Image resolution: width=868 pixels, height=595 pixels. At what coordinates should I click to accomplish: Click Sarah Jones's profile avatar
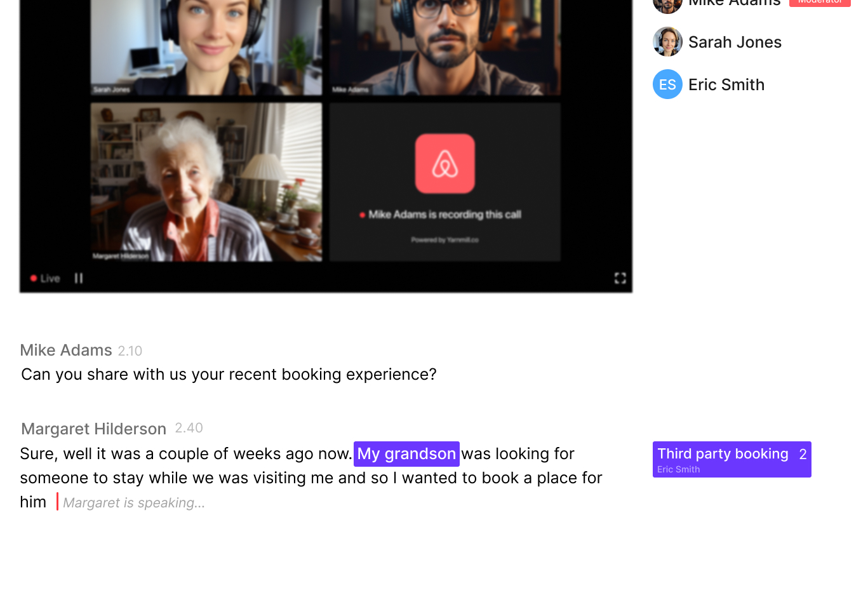[667, 42]
